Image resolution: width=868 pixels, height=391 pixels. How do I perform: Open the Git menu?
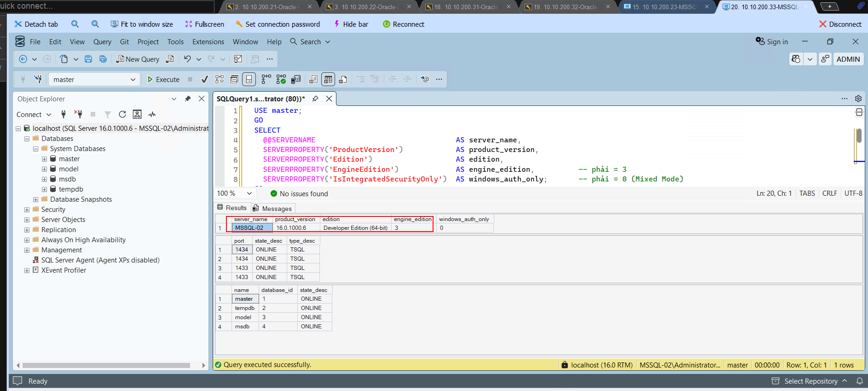coord(124,41)
